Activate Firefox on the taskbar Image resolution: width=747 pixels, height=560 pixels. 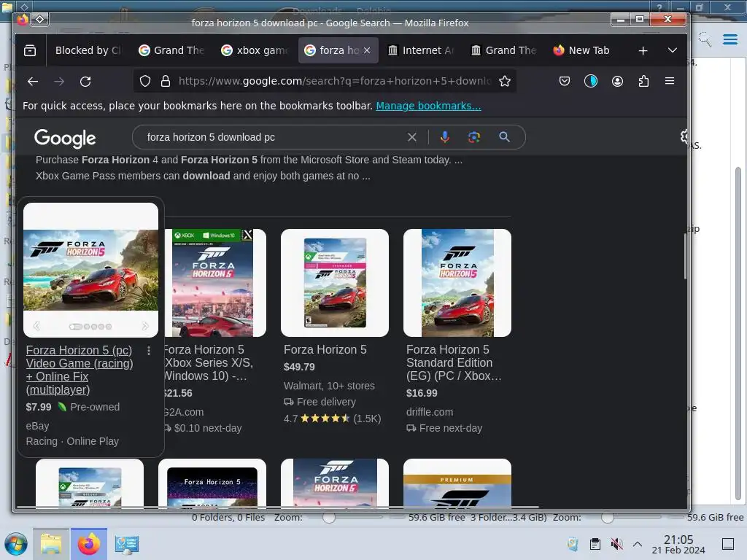(89, 544)
